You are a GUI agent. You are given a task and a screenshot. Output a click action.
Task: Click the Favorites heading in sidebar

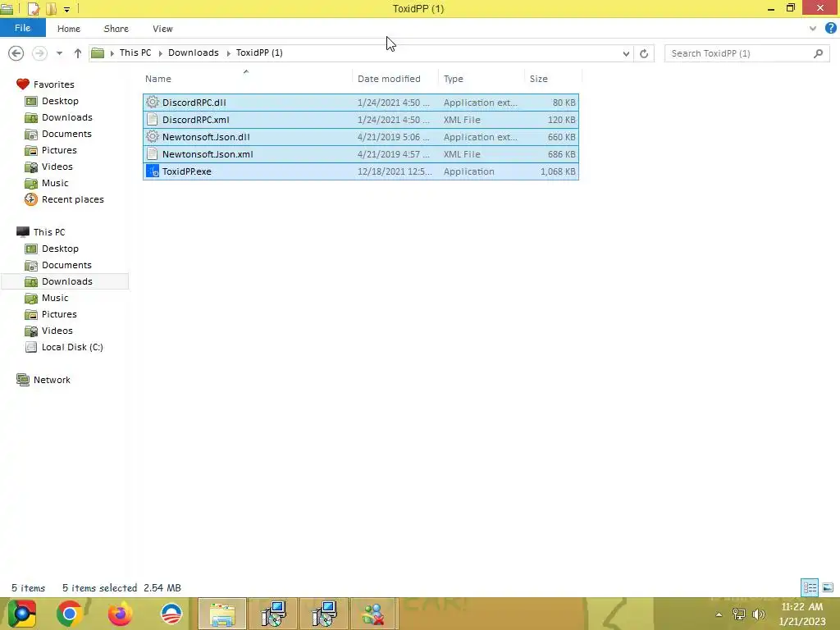(x=53, y=84)
